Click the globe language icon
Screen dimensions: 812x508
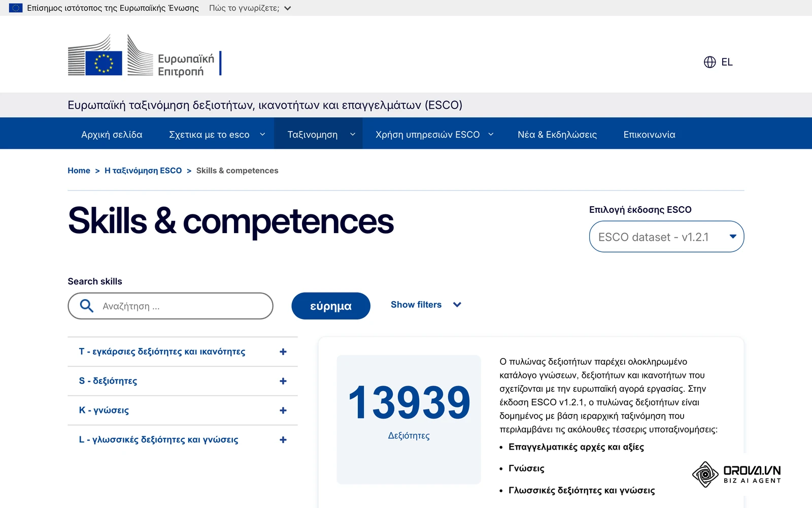click(709, 62)
